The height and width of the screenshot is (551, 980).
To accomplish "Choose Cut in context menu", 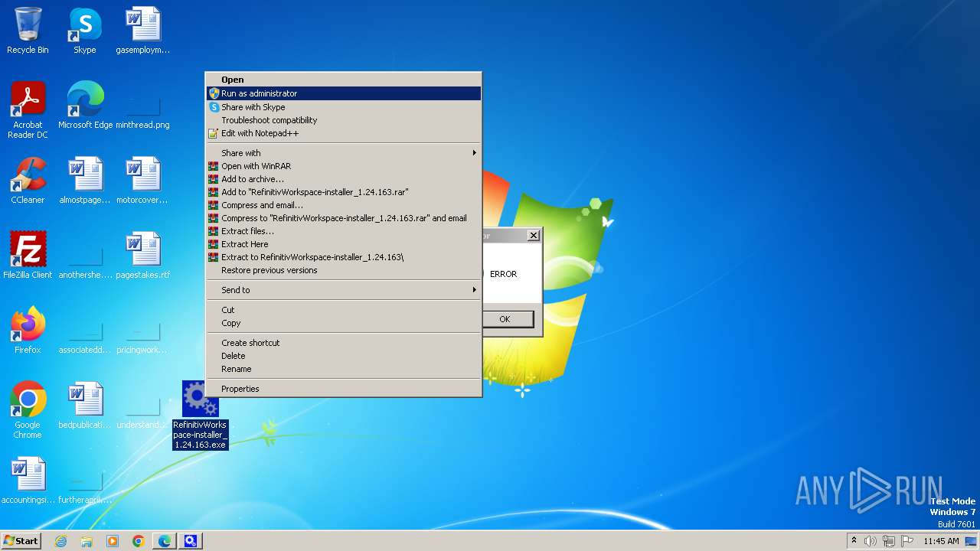I will (344, 310).
